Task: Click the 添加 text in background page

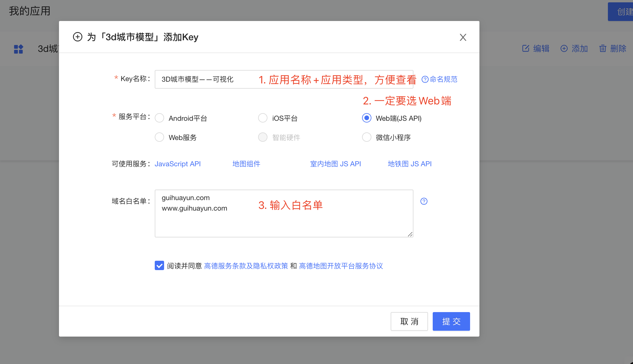Action: click(x=580, y=48)
